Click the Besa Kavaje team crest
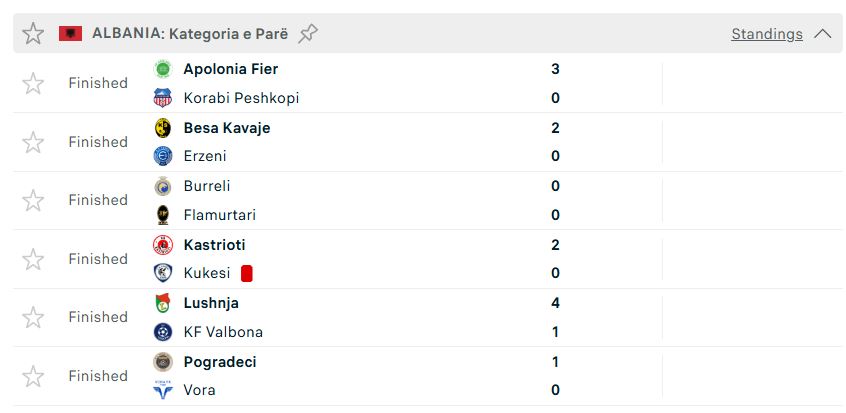The width and height of the screenshot is (846, 413). point(162,128)
